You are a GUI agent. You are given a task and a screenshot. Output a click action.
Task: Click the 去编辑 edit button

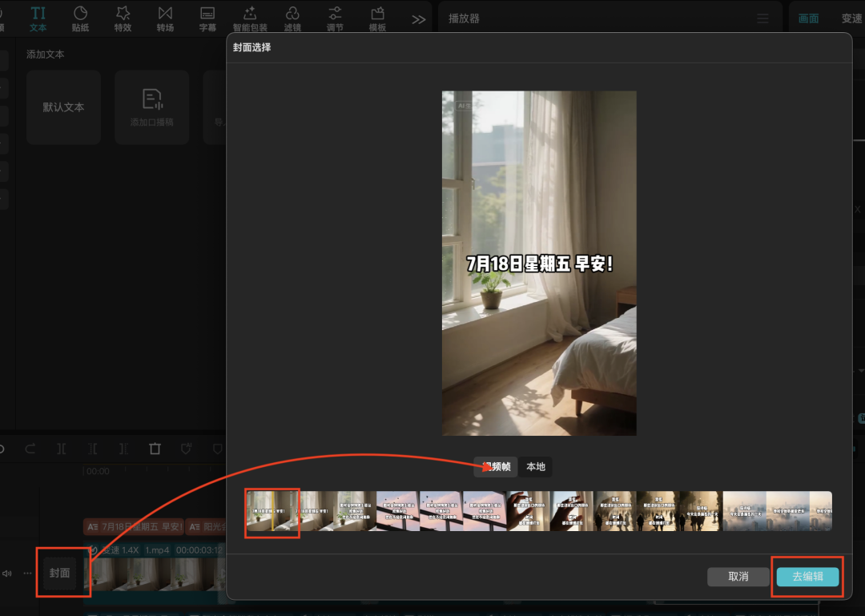click(x=807, y=577)
